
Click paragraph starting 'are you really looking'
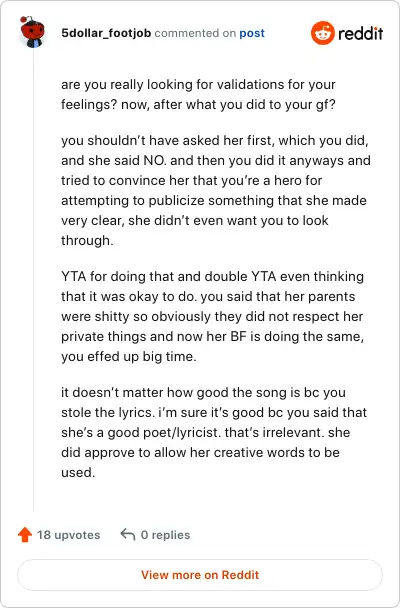198,94
